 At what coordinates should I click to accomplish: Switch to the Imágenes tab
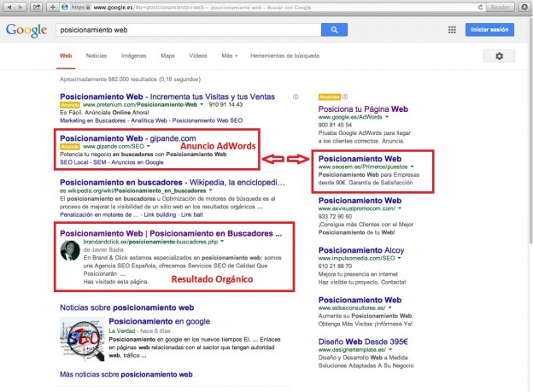(x=133, y=56)
